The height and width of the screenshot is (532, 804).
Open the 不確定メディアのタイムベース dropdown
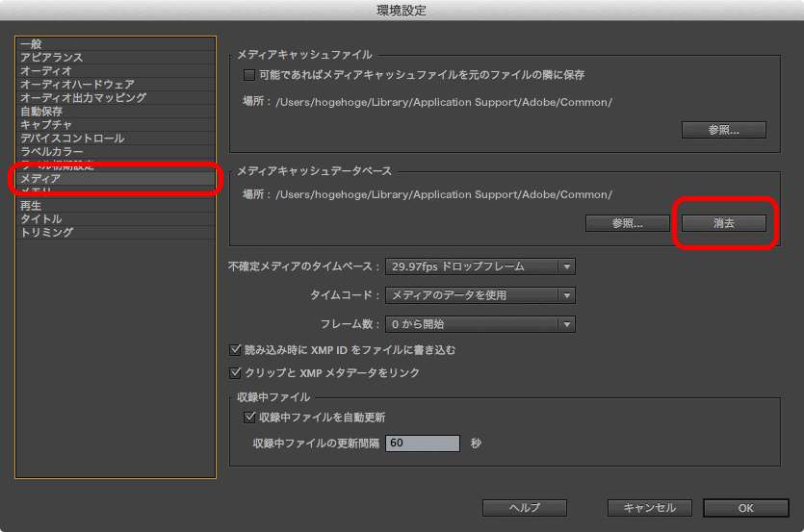pos(480,267)
